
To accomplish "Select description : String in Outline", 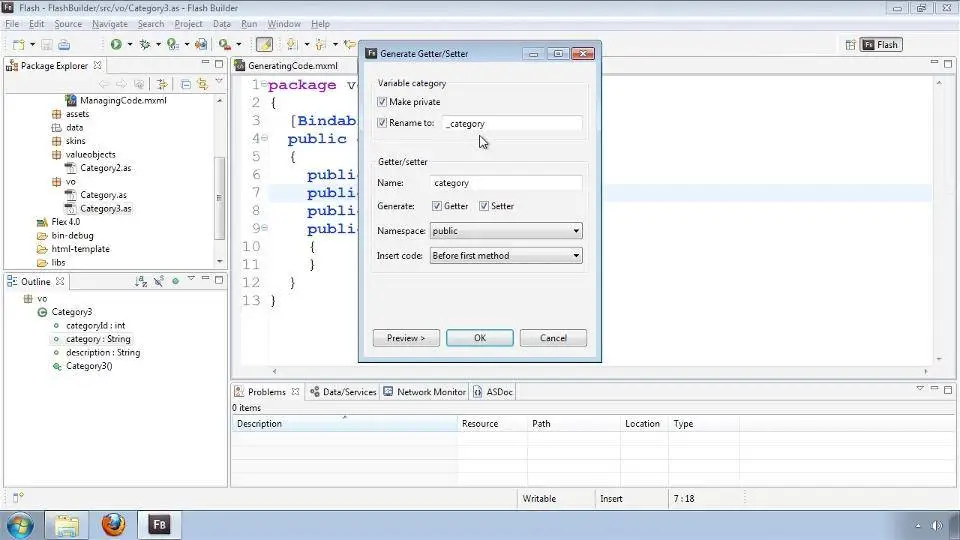I will point(103,353).
